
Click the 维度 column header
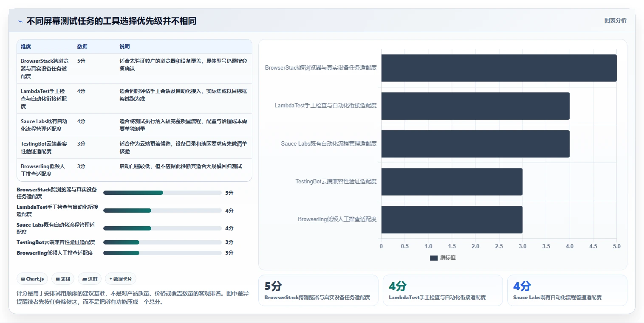(x=26, y=47)
